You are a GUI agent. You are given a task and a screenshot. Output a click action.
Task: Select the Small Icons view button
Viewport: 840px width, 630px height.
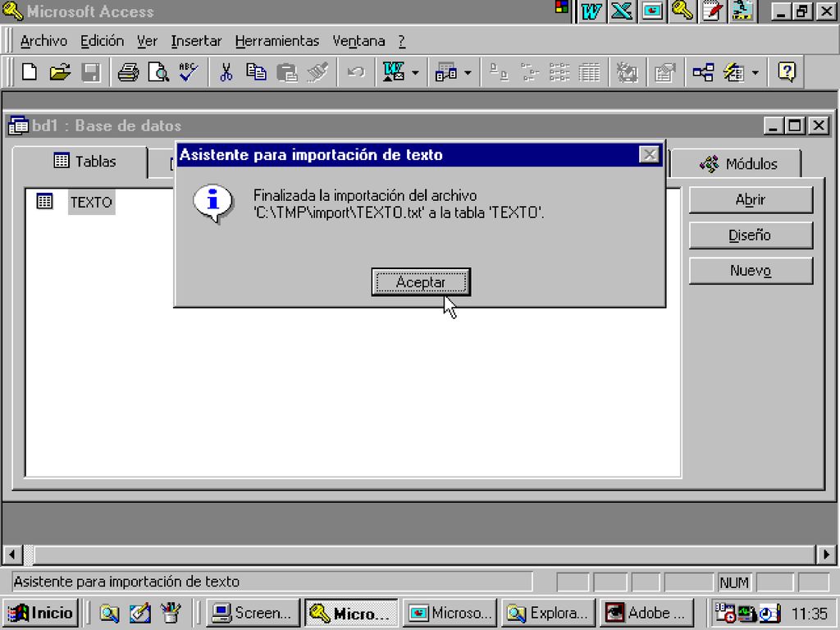[x=529, y=72]
